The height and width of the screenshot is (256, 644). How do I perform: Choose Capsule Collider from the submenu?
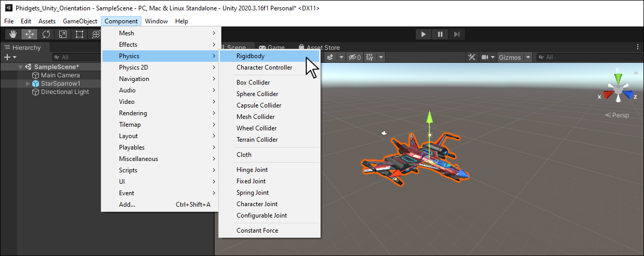coord(269,105)
